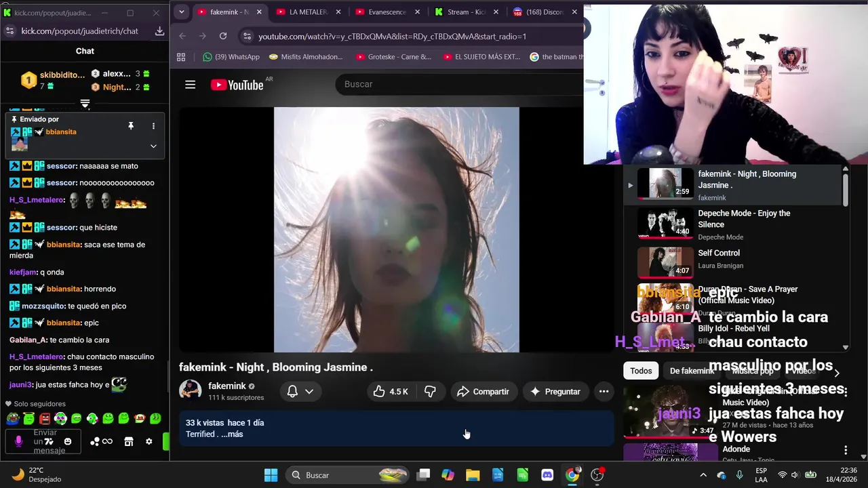Viewport: 868px width, 488px height.
Task: Click the microphone icon in chat input
Action: point(18,442)
